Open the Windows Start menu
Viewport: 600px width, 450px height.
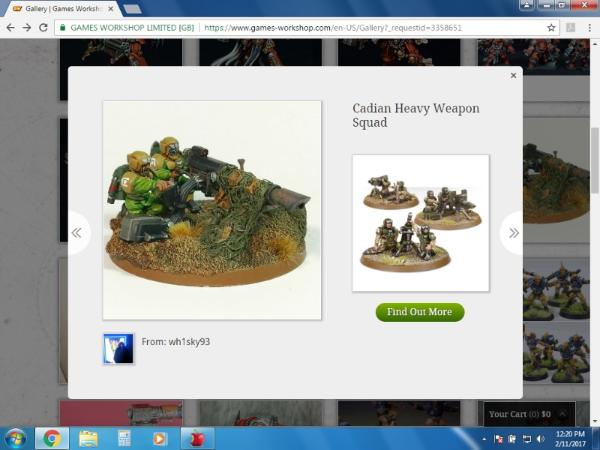click(x=15, y=439)
